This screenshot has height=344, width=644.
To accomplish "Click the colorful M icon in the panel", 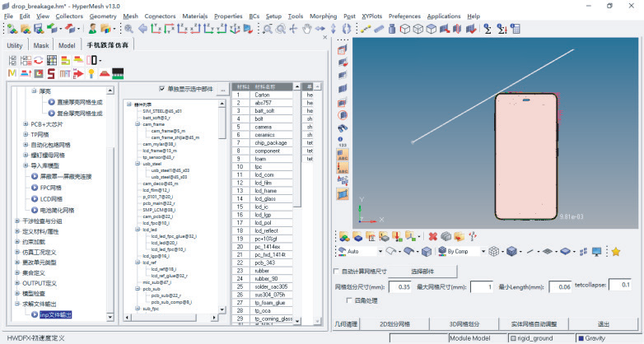I will coord(12,73).
